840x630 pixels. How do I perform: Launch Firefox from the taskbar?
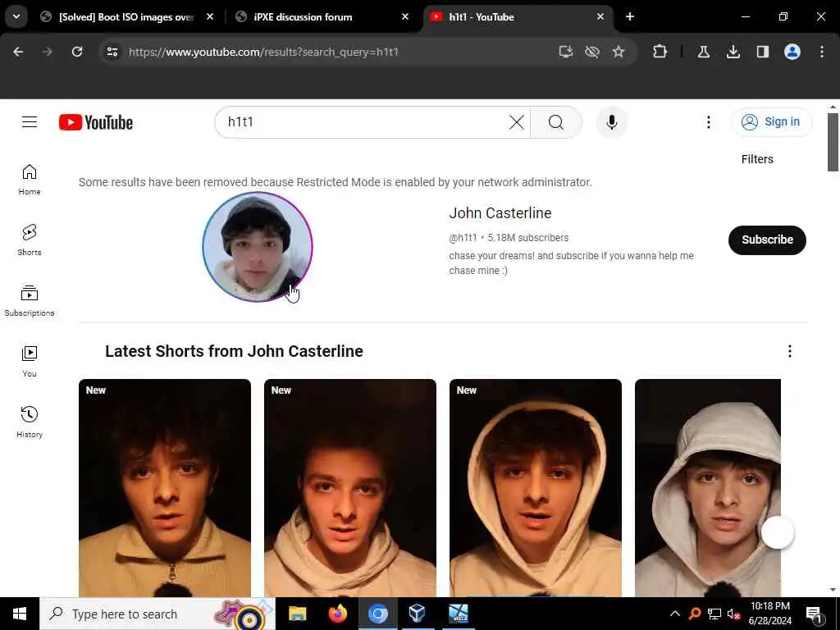pos(337,614)
